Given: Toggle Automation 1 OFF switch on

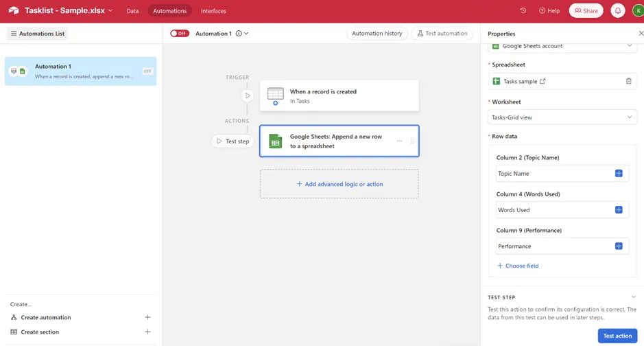Looking at the screenshot, I should tap(180, 33).
